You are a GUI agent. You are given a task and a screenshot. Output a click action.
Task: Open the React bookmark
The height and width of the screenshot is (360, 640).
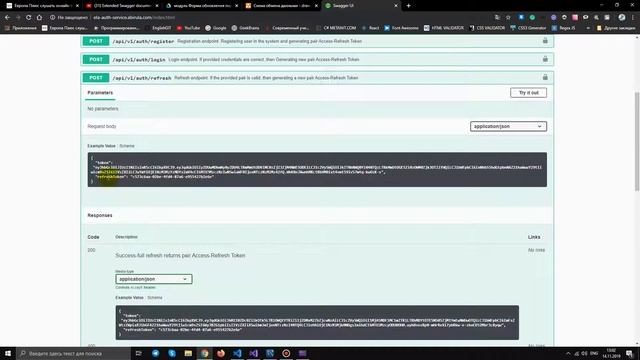coord(371,28)
